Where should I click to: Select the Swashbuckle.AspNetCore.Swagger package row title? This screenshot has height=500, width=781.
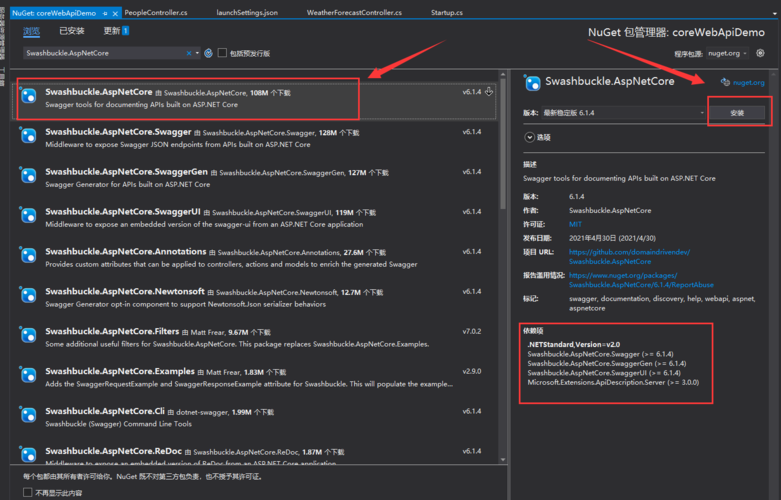(118, 131)
